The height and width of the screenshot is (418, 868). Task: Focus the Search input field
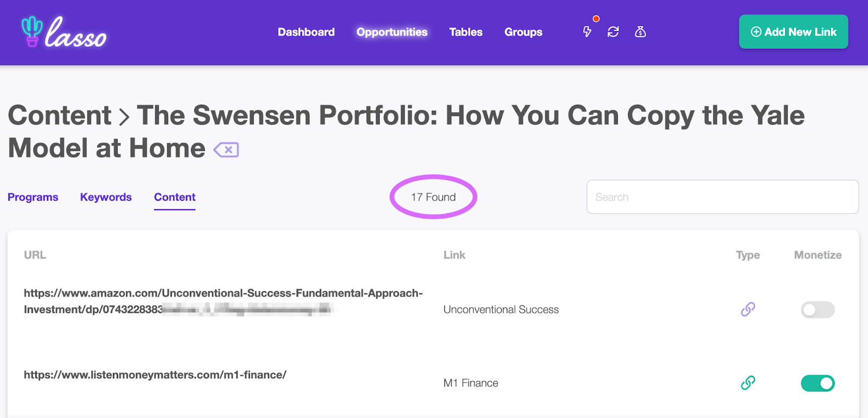coord(722,197)
